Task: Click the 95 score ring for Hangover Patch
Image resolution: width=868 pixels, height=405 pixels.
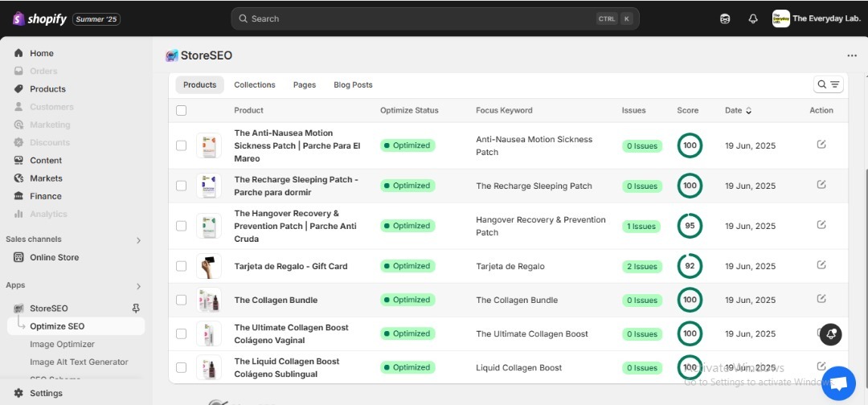Action: (689, 226)
